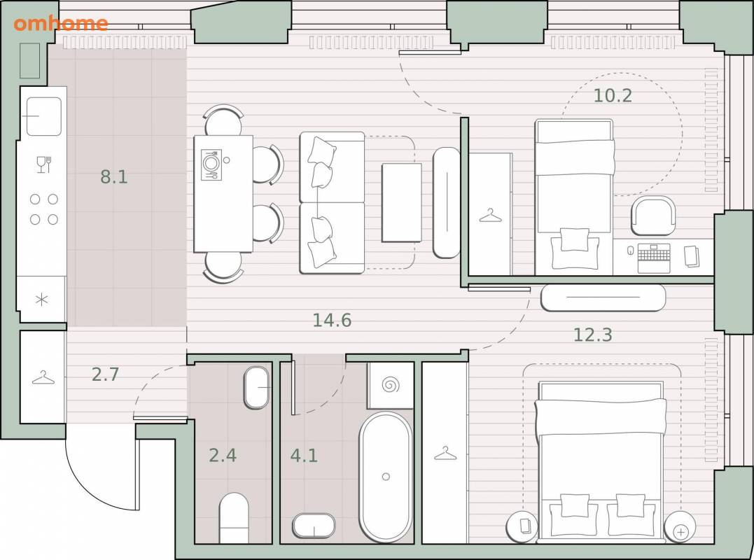
Task: Click the living room area label 14.6
Action: [332, 320]
